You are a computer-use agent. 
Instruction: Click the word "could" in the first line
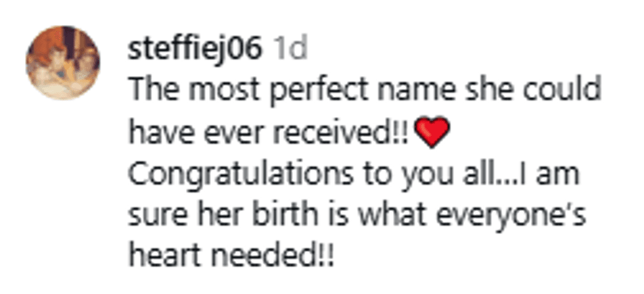(567, 92)
